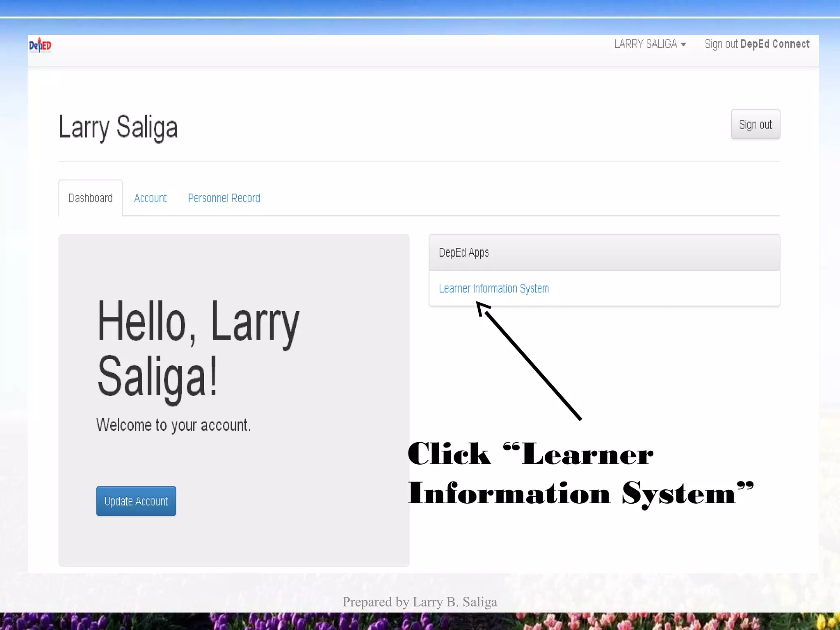Click the DepEd logo in navbar
840x630 pixels.
(40, 45)
